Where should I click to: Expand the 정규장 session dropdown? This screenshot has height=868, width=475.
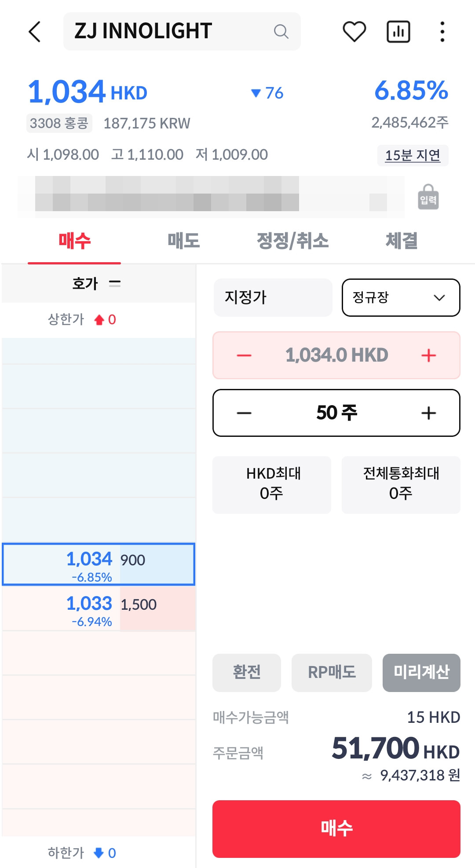tap(401, 297)
